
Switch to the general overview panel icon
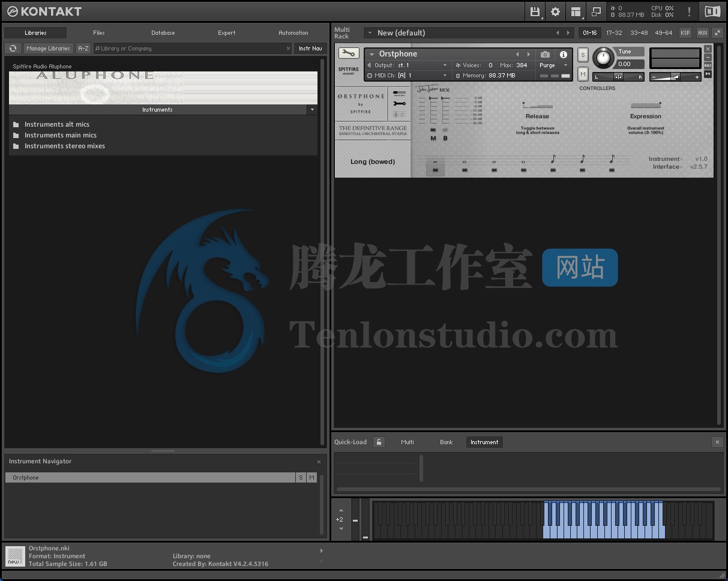399,92
